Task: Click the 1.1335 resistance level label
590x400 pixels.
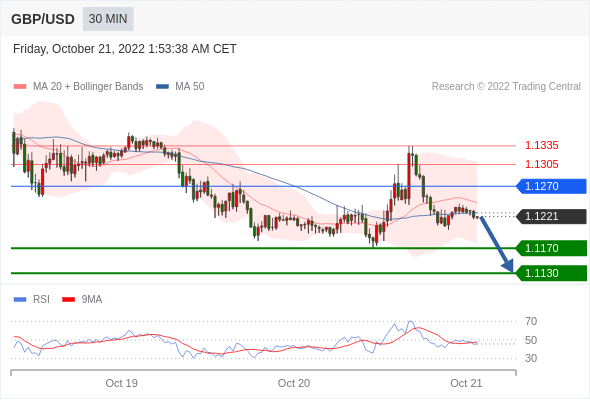Action: coord(541,145)
